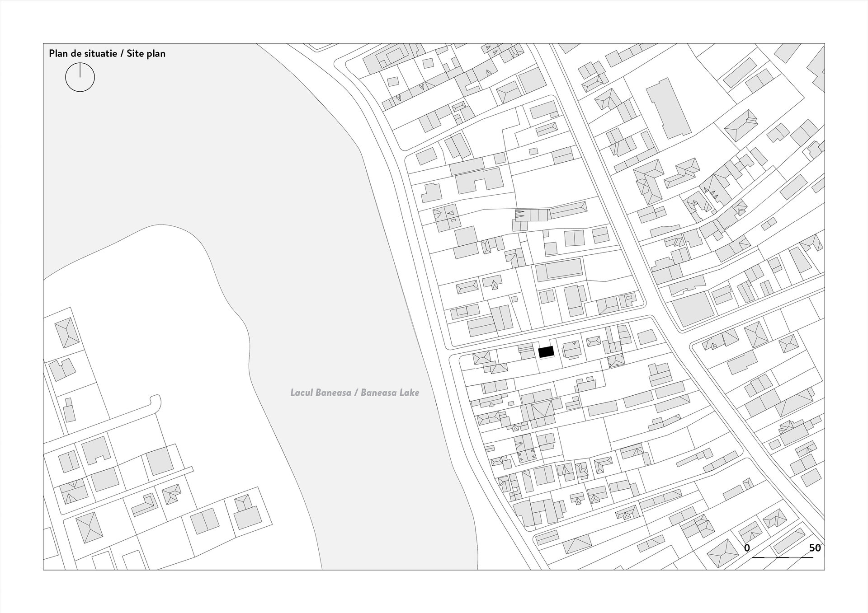Click the north arrow compass circle
The width and height of the screenshot is (868, 613).
click(80, 77)
